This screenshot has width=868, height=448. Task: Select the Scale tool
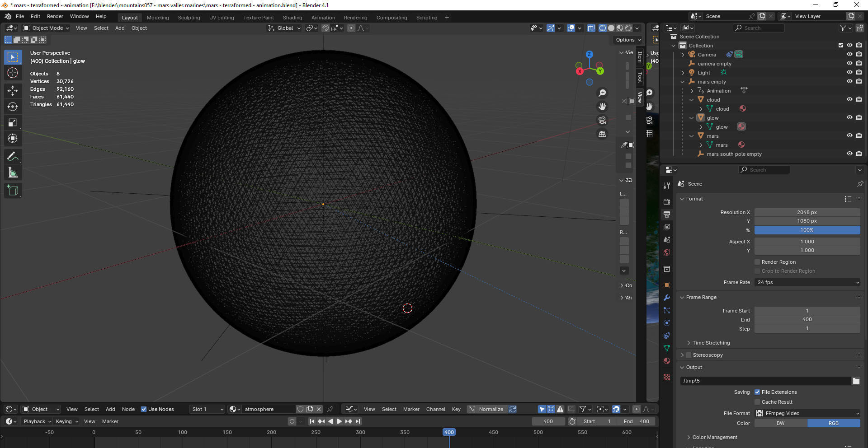[13, 122]
